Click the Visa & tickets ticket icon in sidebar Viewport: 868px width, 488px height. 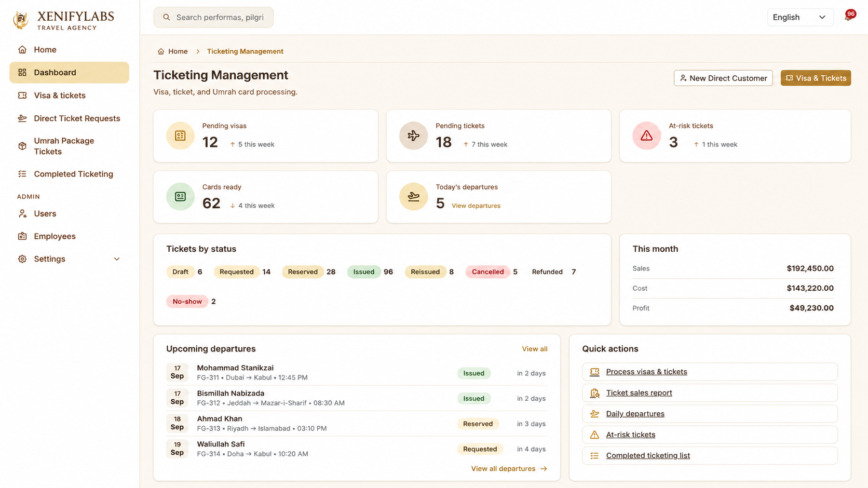pyautogui.click(x=22, y=96)
